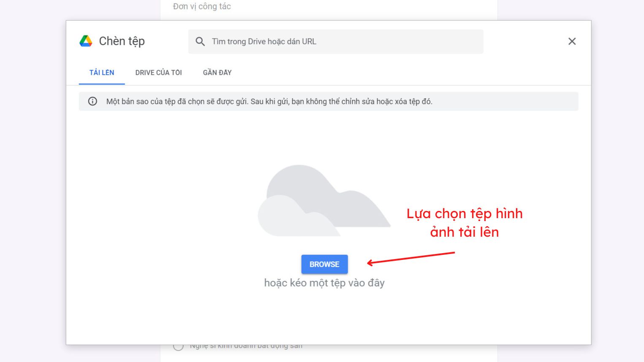Switch to the DRIVE CỦA TÔI tab
Viewport: 644px width, 362px height.
coord(158,73)
